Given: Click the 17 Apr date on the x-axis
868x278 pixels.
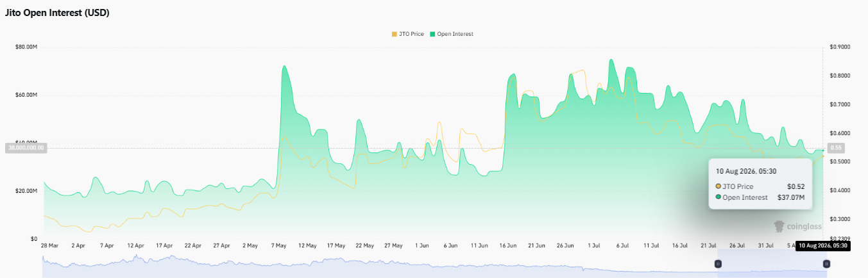Looking at the screenshot, I should 164,245.
